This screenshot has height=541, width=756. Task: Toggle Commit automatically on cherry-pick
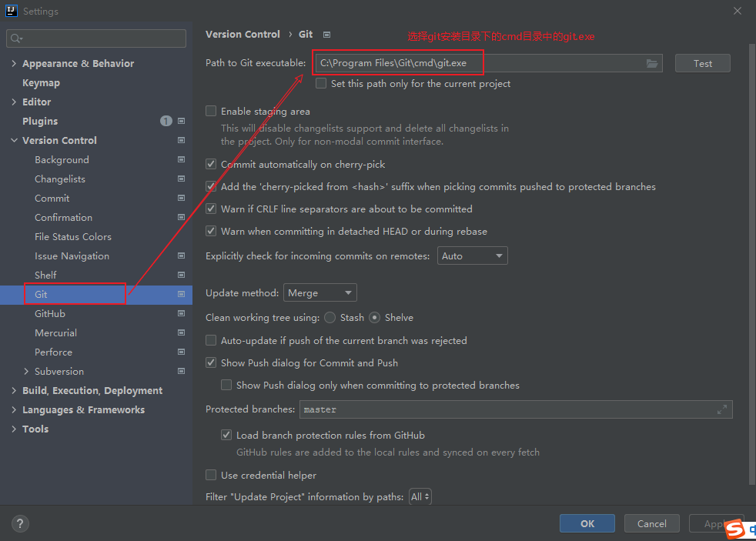pyautogui.click(x=211, y=164)
